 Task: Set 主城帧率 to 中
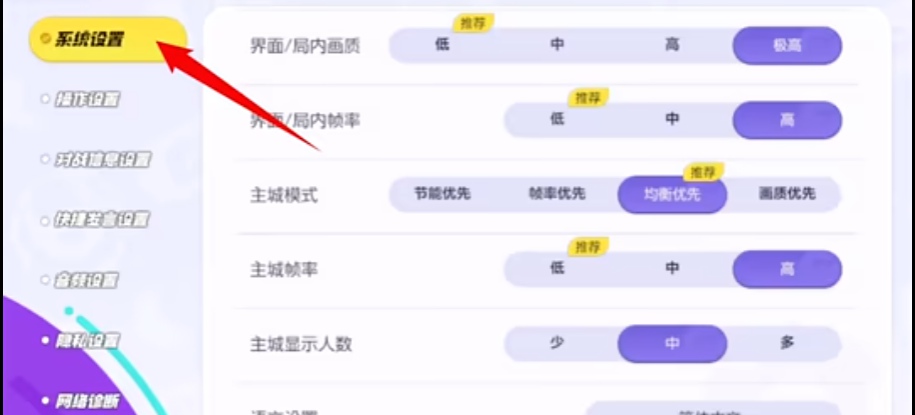tap(672, 268)
